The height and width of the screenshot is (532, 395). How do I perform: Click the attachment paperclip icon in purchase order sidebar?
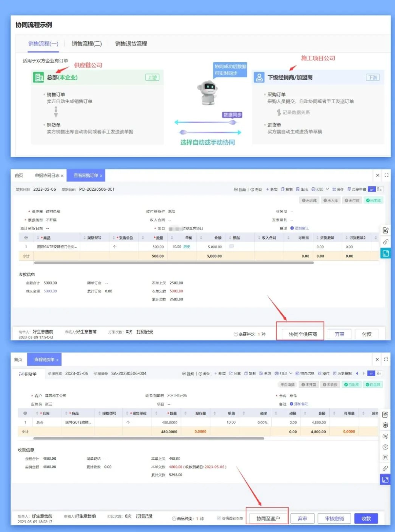(386, 242)
